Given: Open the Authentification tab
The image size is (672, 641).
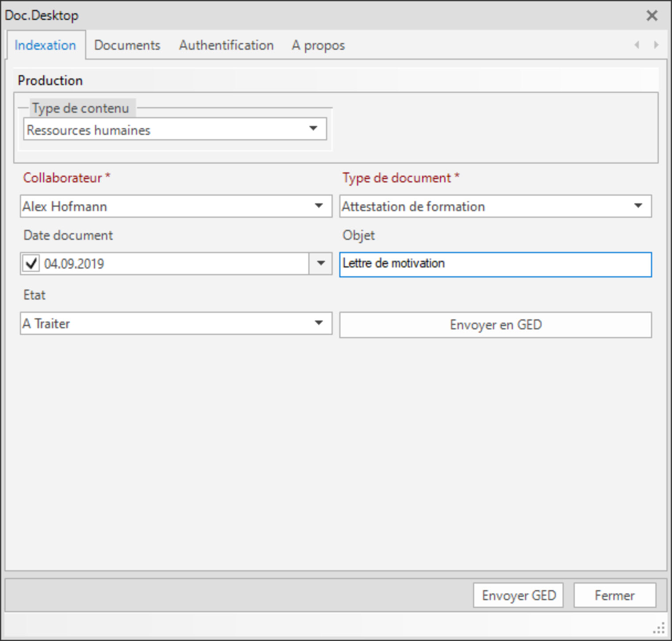Looking at the screenshot, I should 226,45.
